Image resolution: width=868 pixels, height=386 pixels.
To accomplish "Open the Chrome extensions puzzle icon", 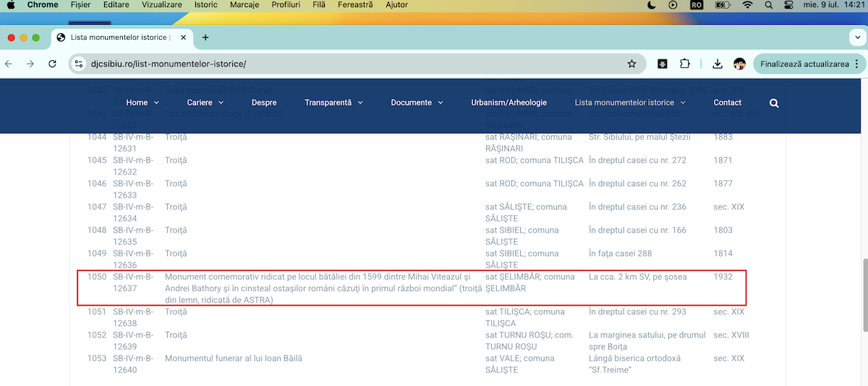I will [x=685, y=64].
